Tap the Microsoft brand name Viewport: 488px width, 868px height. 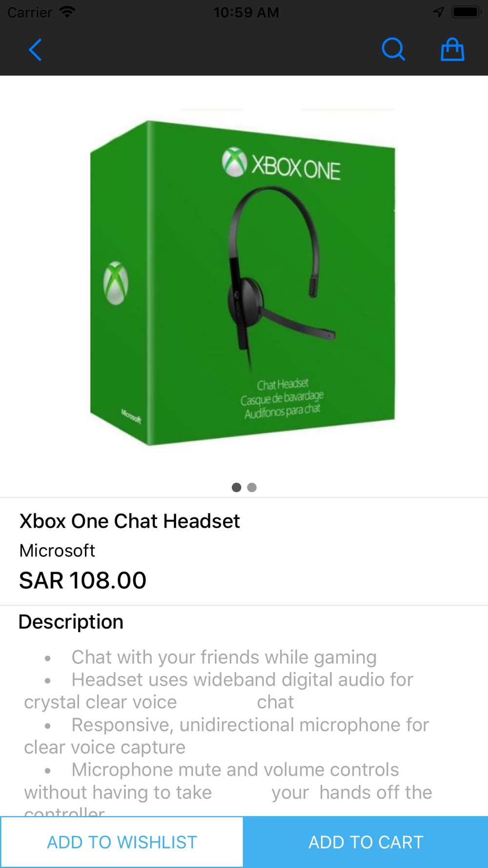pyautogui.click(x=57, y=551)
